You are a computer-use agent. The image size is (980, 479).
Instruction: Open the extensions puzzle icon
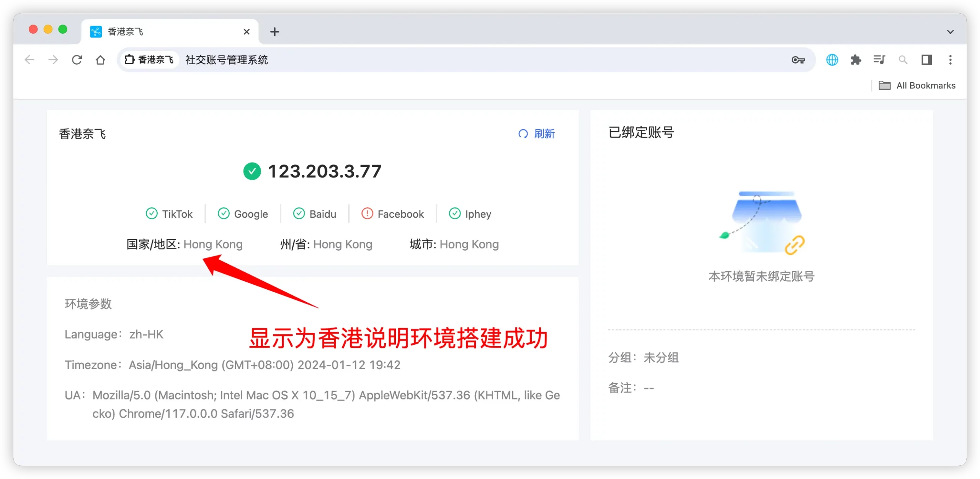[856, 60]
